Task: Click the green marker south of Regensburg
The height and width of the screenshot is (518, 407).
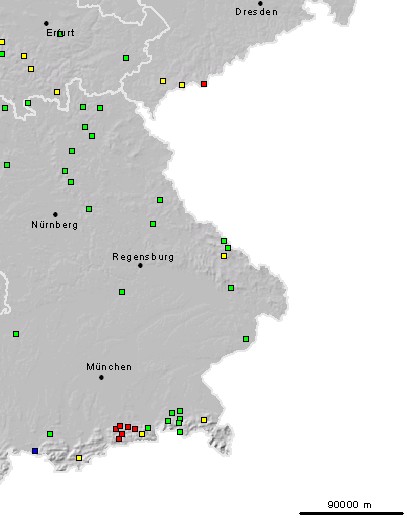Action: coord(122,292)
